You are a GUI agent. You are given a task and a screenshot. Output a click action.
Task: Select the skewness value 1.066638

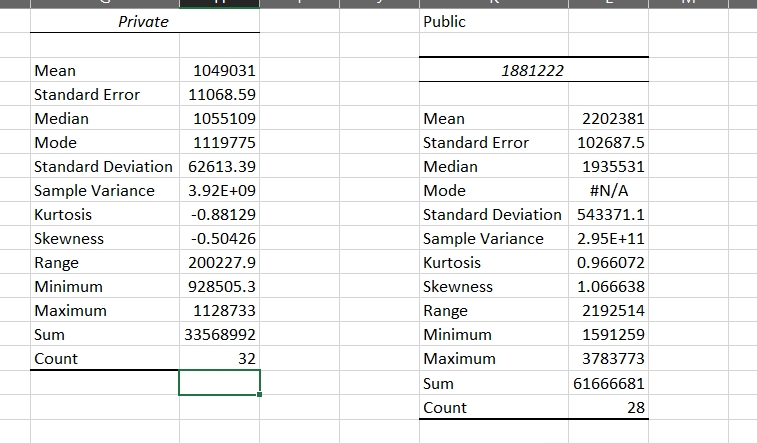point(609,286)
